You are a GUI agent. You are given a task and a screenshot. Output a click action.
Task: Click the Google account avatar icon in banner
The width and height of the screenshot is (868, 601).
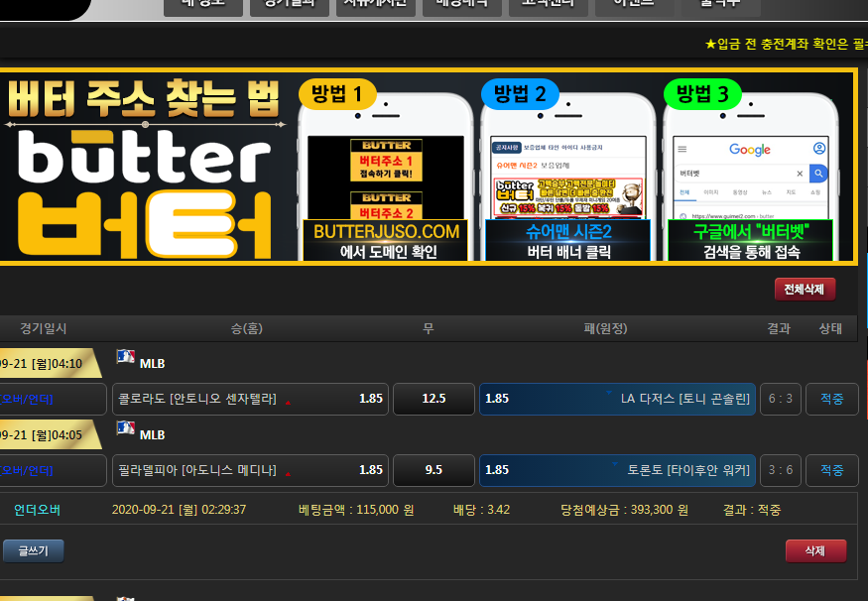point(819,150)
